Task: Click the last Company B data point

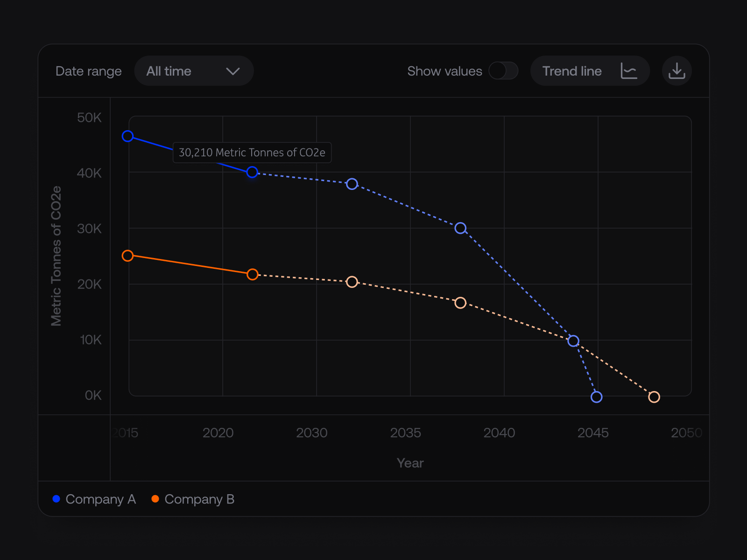Action: click(x=654, y=397)
